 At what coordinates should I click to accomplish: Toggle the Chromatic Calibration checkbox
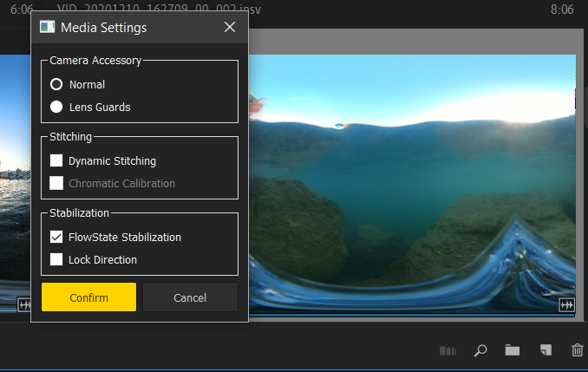coord(56,183)
